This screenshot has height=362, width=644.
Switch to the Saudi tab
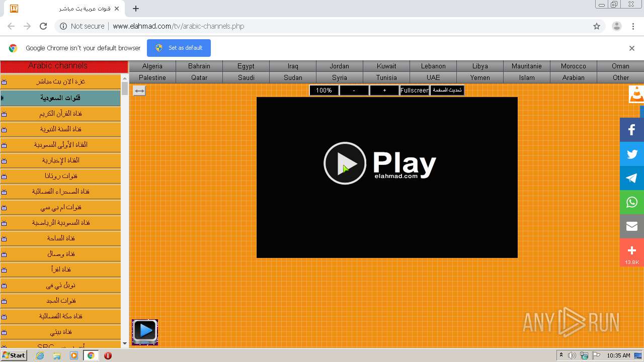246,77
